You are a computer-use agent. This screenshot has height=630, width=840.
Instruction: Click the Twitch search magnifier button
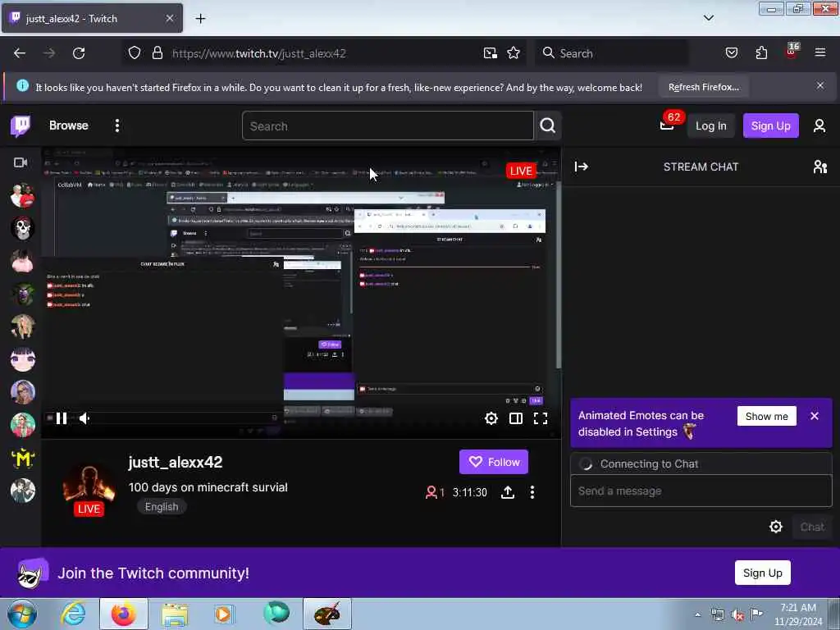point(547,126)
